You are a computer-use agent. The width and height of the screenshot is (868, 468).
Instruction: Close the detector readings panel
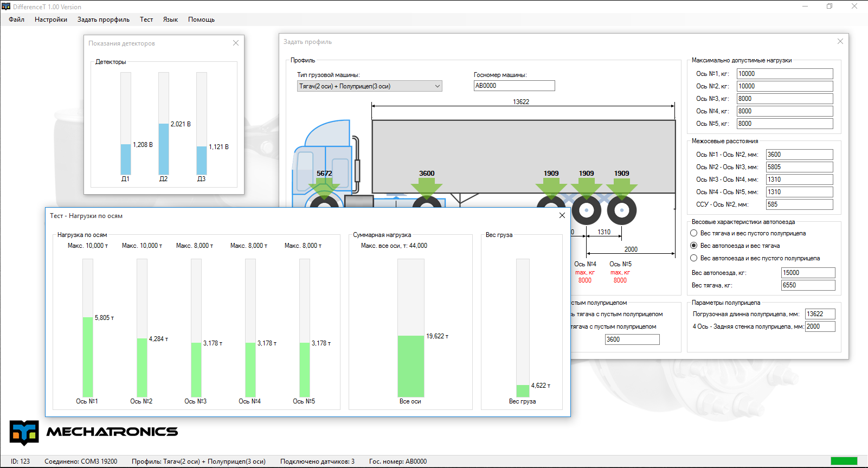point(236,43)
